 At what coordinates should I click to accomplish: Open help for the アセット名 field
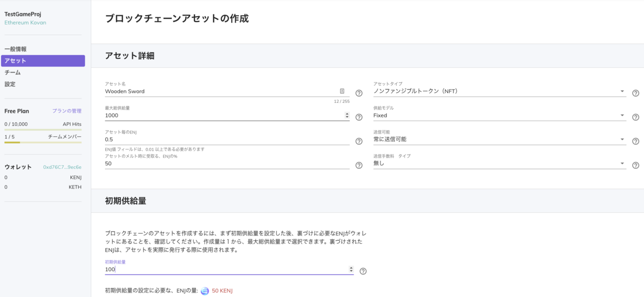[359, 93]
